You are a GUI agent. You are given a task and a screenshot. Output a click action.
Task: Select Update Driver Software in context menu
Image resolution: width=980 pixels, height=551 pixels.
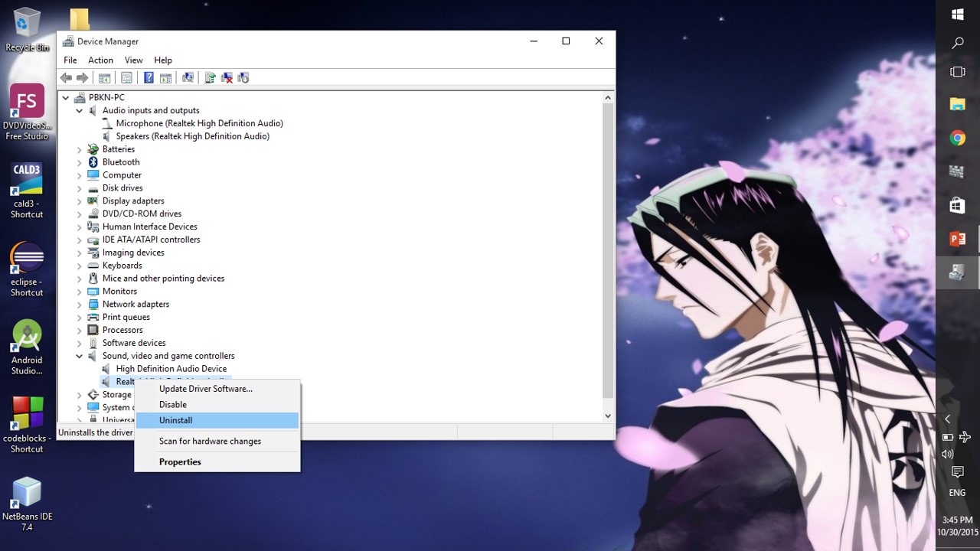pos(205,389)
